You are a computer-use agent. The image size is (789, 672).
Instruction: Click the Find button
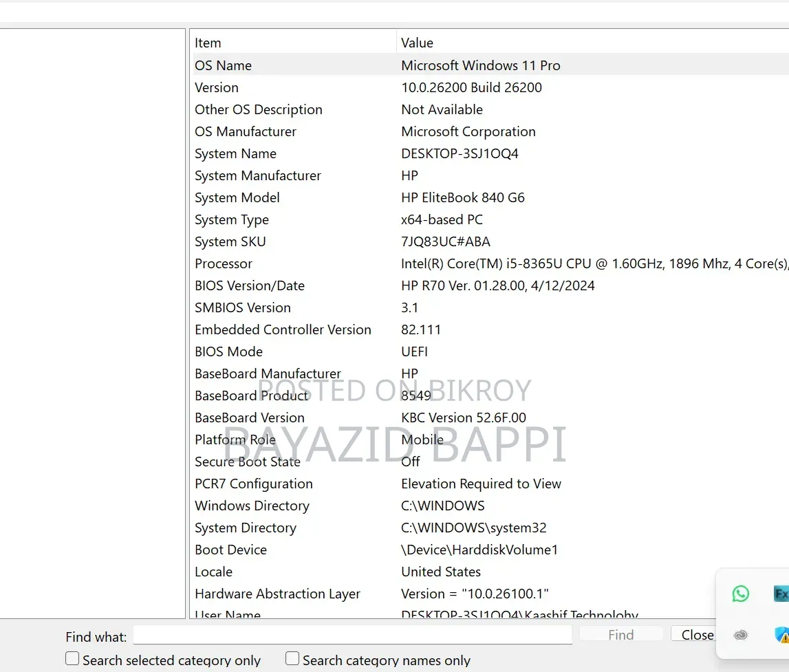(x=621, y=635)
